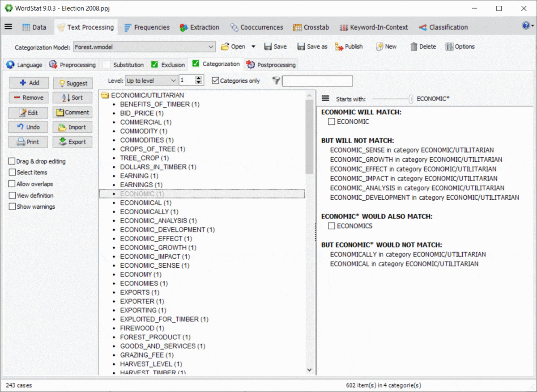Click the Remove button
This screenshot has width=537, height=392.
click(x=28, y=98)
